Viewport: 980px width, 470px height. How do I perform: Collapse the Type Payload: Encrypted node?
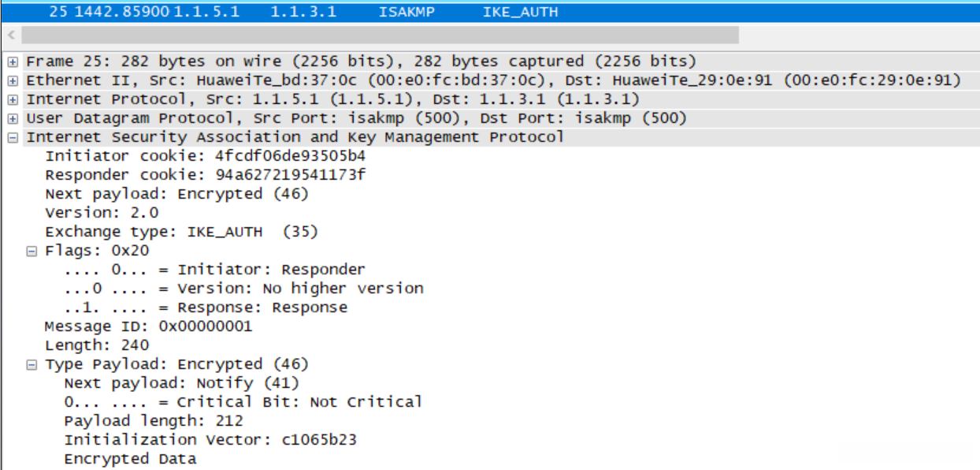click(x=32, y=364)
